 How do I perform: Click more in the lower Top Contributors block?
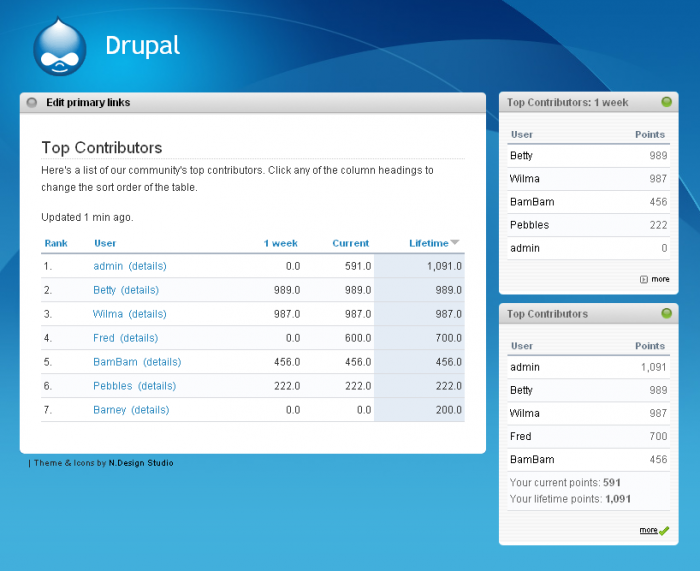(648, 530)
